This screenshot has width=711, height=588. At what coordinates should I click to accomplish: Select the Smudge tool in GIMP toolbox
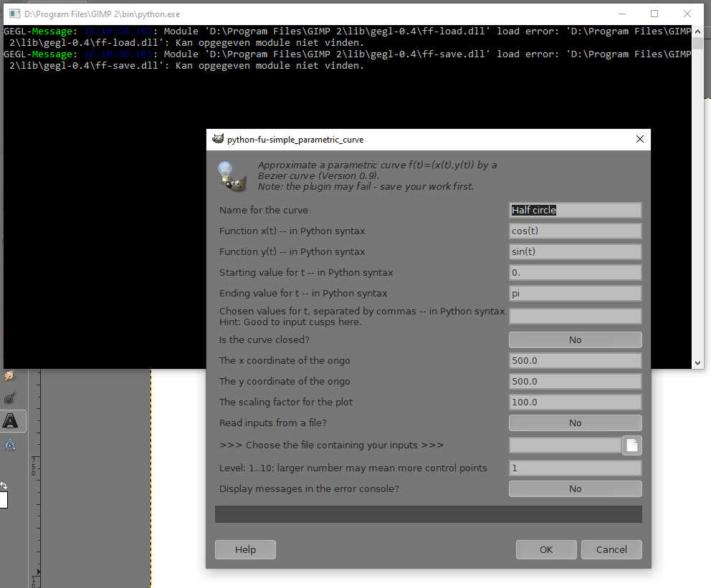click(x=9, y=376)
